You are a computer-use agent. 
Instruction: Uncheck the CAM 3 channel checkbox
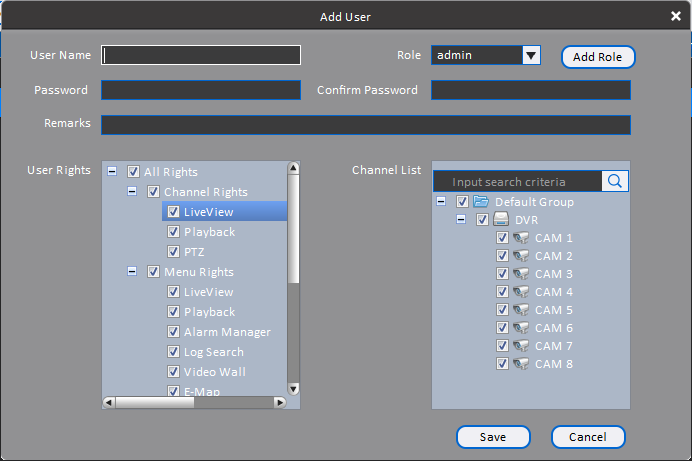[x=502, y=274]
